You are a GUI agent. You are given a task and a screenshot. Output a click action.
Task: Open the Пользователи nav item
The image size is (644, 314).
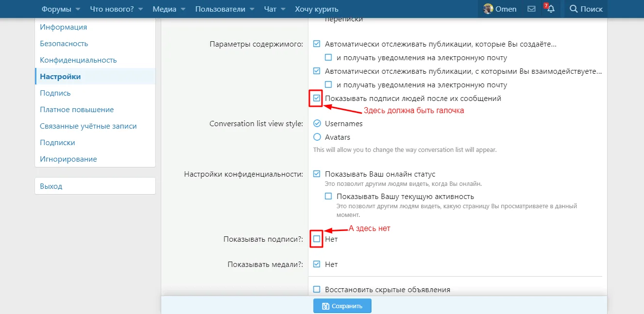[x=220, y=9]
